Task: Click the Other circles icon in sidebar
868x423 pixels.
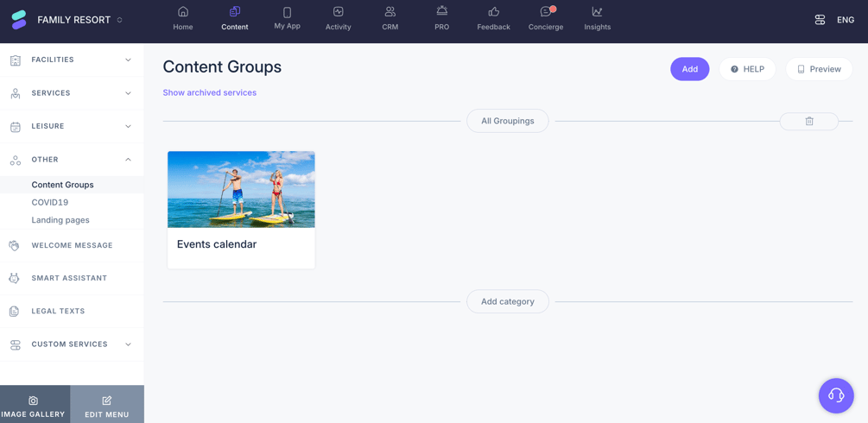Action: pyautogui.click(x=16, y=160)
